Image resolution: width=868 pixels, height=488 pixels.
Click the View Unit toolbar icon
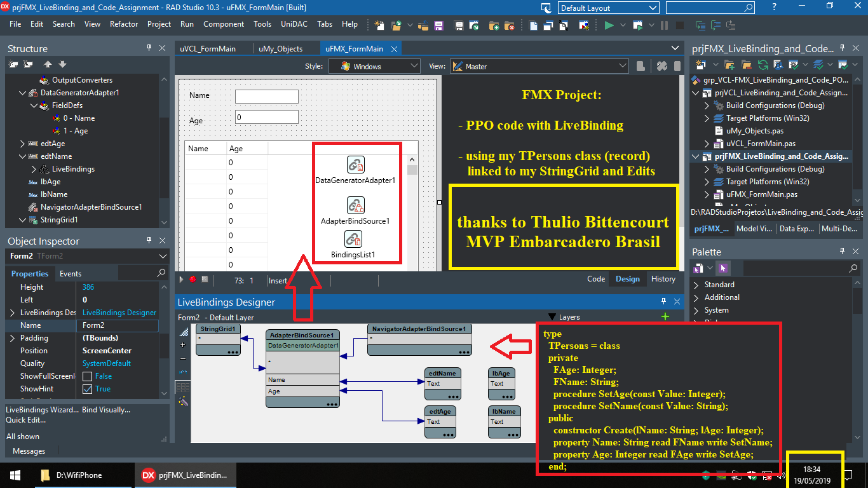pyautogui.click(x=533, y=25)
